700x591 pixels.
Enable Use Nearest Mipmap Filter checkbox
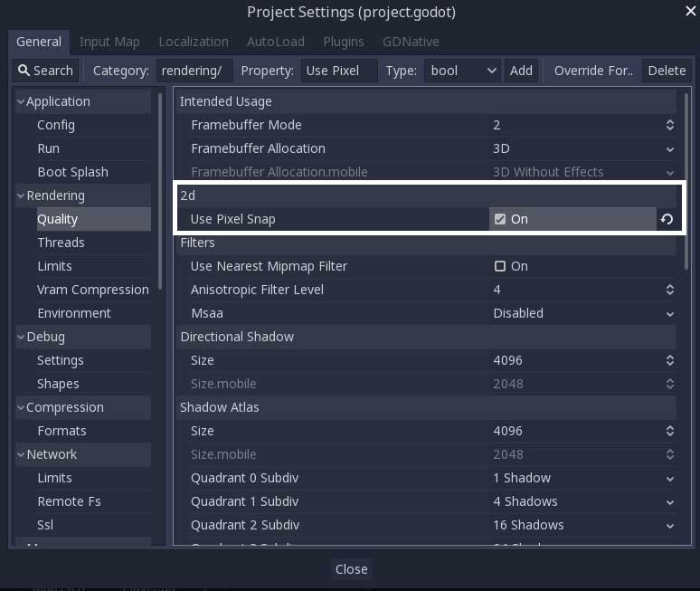[500, 266]
